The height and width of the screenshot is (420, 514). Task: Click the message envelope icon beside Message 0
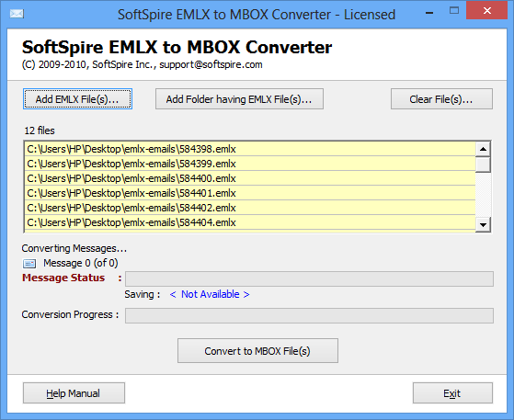pos(29,264)
